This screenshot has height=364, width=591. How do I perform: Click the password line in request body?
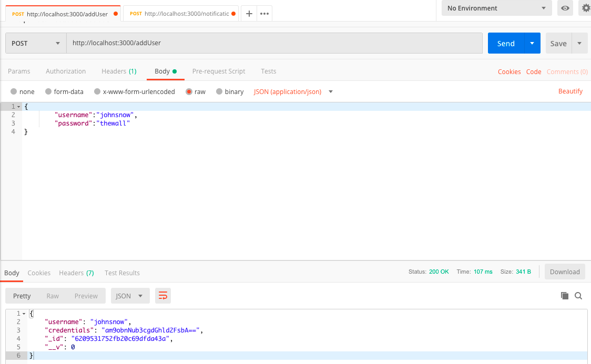coord(93,123)
